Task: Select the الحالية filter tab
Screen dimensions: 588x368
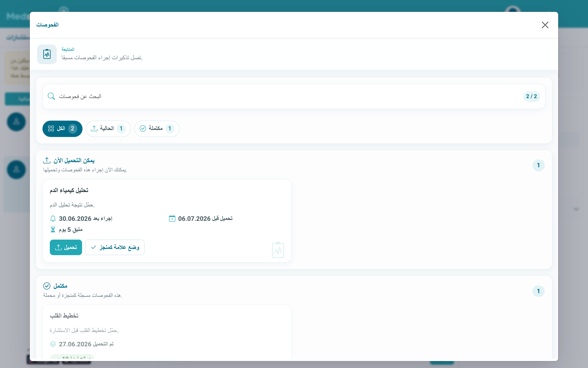Action: point(108,129)
